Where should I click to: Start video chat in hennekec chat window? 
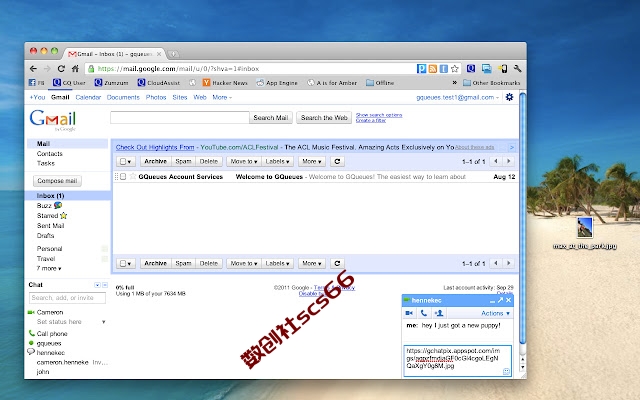coord(409,313)
